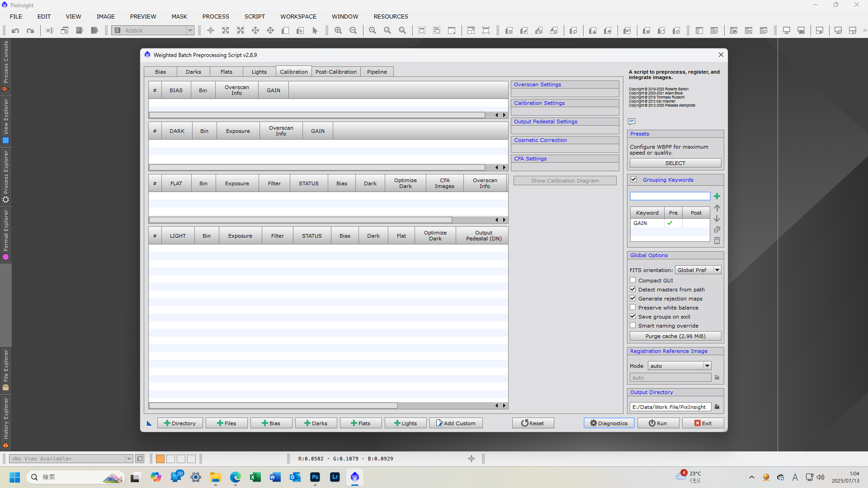Add files with Directory button
868x488 pixels.
(180, 423)
